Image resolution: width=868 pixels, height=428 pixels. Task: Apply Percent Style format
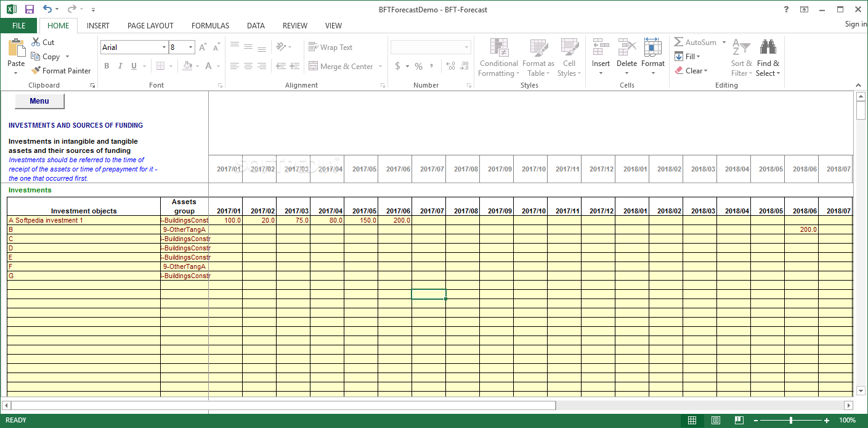point(418,66)
